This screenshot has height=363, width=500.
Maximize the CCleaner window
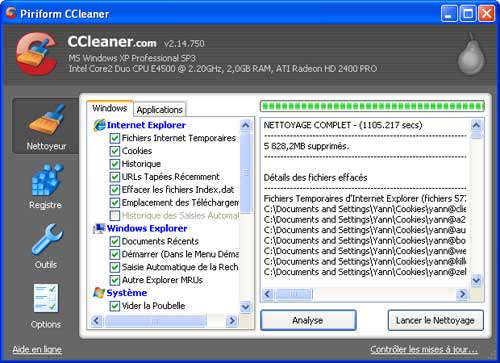pyautogui.click(x=468, y=14)
